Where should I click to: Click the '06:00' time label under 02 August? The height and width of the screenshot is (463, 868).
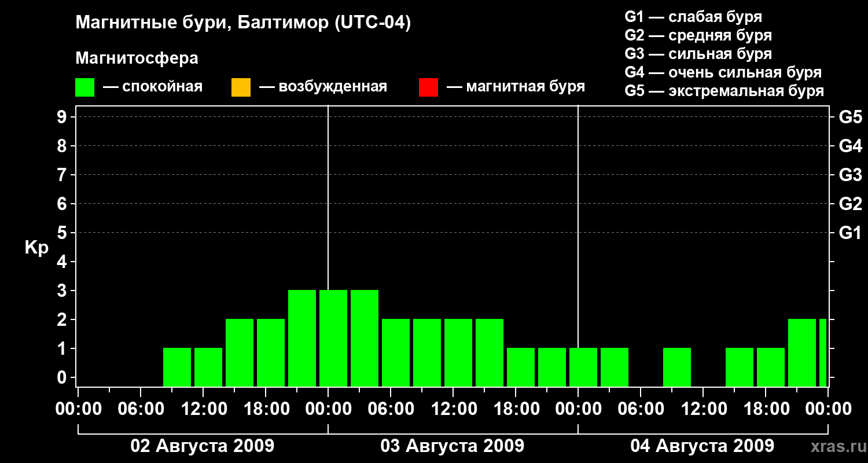(x=141, y=409)
